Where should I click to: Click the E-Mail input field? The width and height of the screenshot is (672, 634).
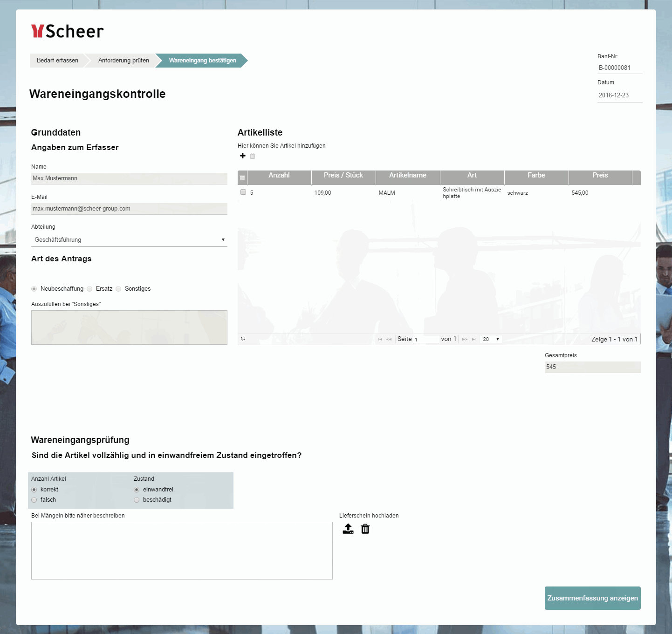coord(129,209)
